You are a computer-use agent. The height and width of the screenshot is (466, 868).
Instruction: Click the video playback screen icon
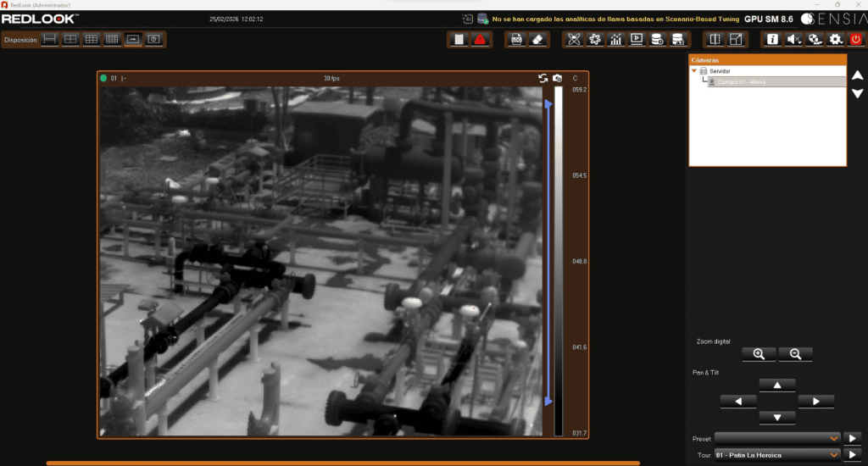pos(637,39)
